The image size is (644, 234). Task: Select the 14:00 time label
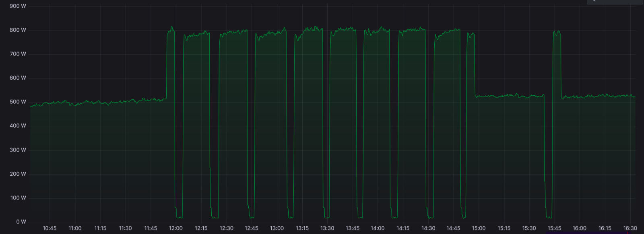coord(378,228)
